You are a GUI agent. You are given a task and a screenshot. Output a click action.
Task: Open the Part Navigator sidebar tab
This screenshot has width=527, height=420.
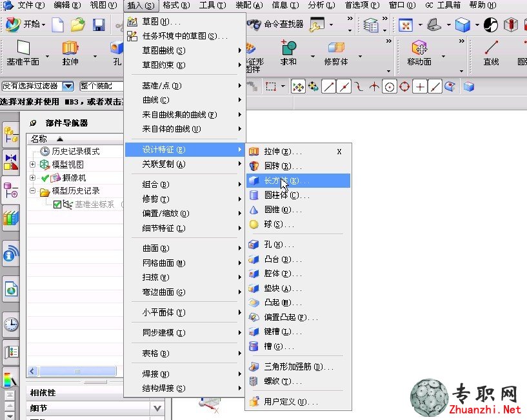tap(11, 190)
